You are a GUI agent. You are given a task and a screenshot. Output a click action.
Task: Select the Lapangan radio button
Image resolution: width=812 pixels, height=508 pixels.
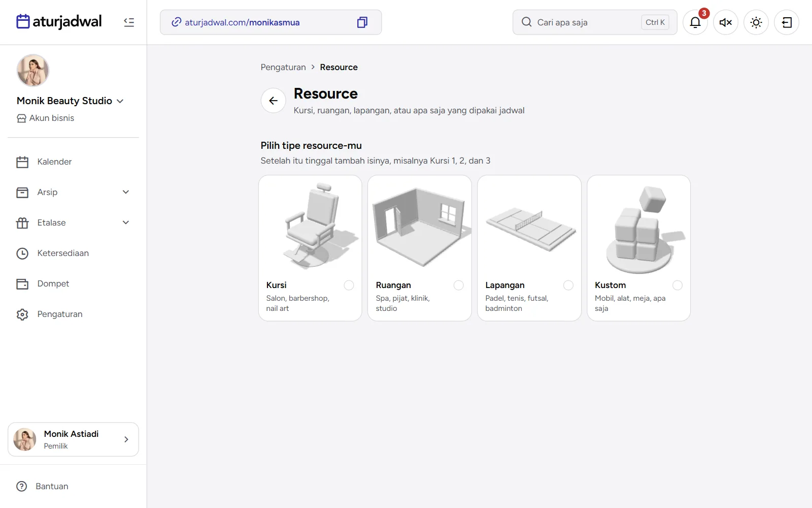(x=568, y=285)
